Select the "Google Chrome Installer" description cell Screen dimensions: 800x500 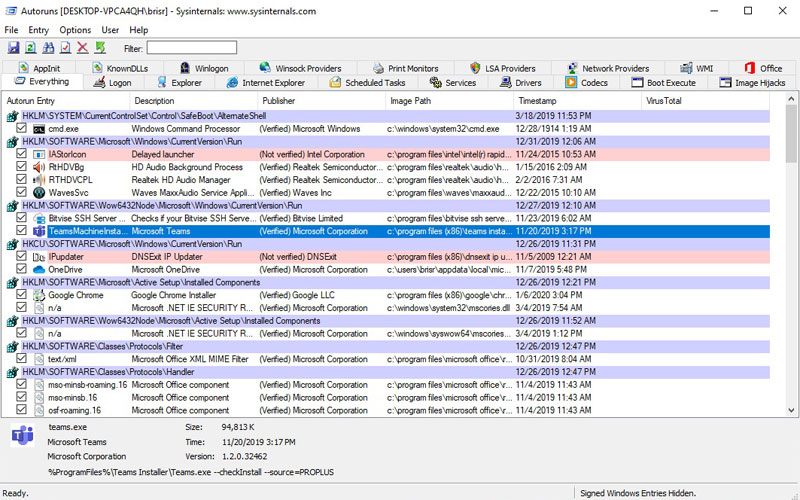173,295
